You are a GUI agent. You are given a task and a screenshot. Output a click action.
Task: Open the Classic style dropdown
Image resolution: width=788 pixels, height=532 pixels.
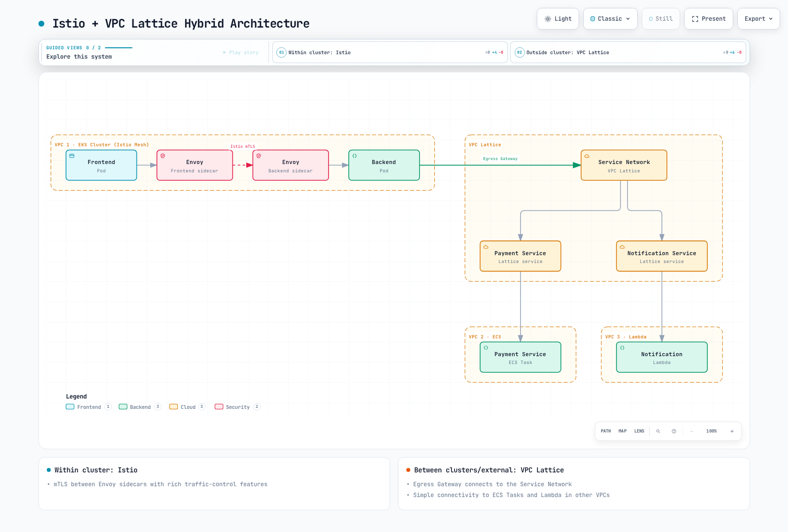pyautogui.click(x=610, y=19)
